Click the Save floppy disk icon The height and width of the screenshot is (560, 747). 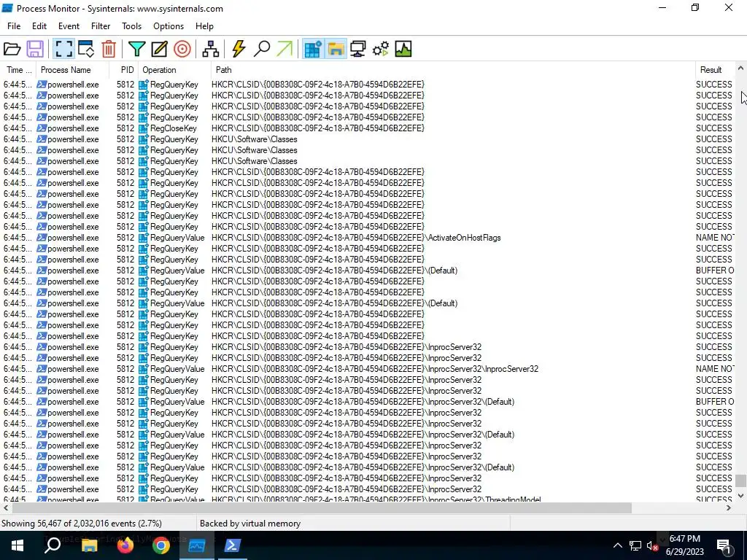tap(35, 49)
